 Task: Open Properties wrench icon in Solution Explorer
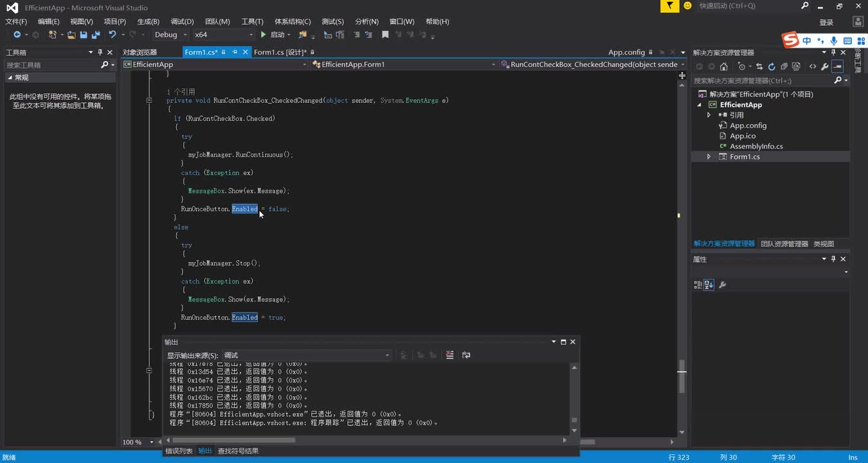pyautogui.click(x=825, y=66)
